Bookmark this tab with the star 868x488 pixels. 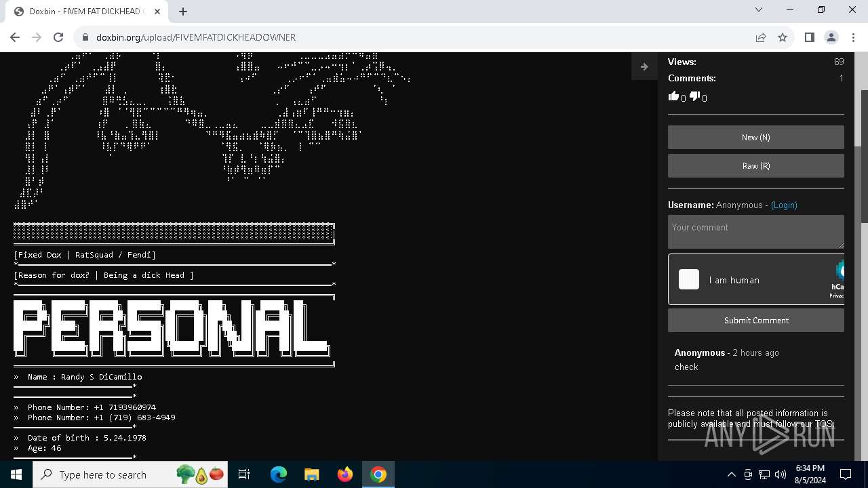pyautogui.click(x=783, y=37)
